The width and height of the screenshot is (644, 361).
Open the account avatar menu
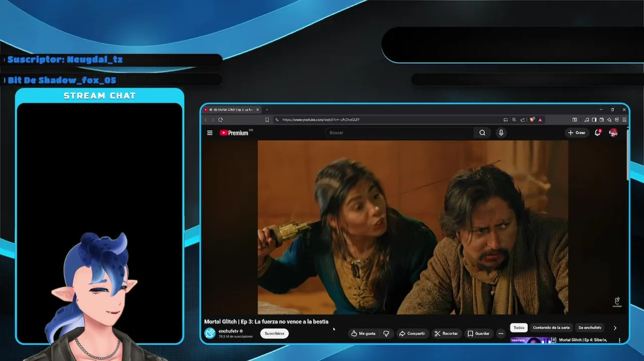[x=613, y=133]
